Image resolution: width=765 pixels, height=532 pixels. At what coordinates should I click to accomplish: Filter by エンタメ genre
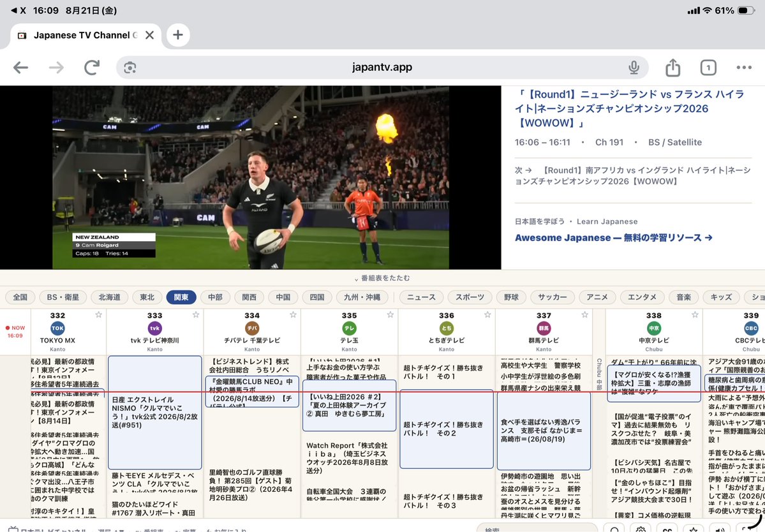click(x=642, y=297)
